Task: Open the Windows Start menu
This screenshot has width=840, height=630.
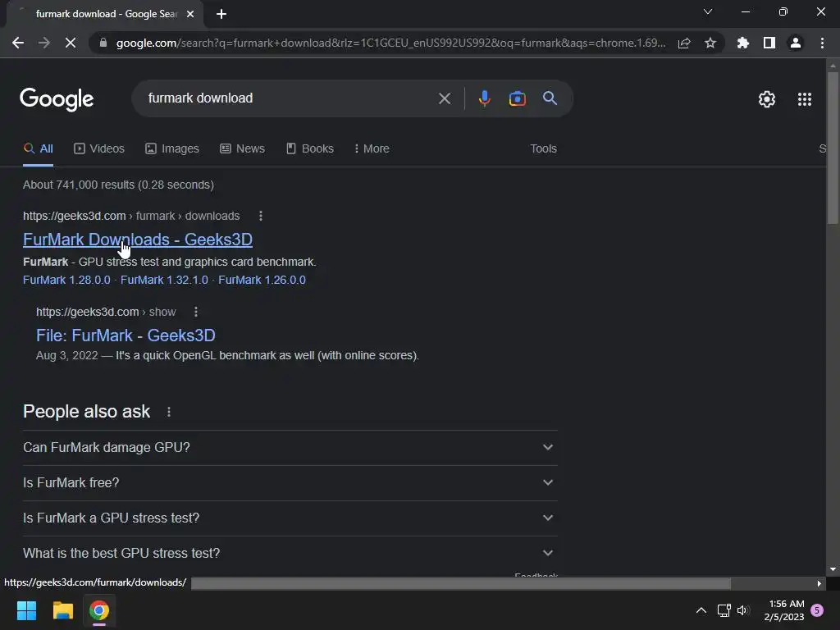Action: [26, 610]
